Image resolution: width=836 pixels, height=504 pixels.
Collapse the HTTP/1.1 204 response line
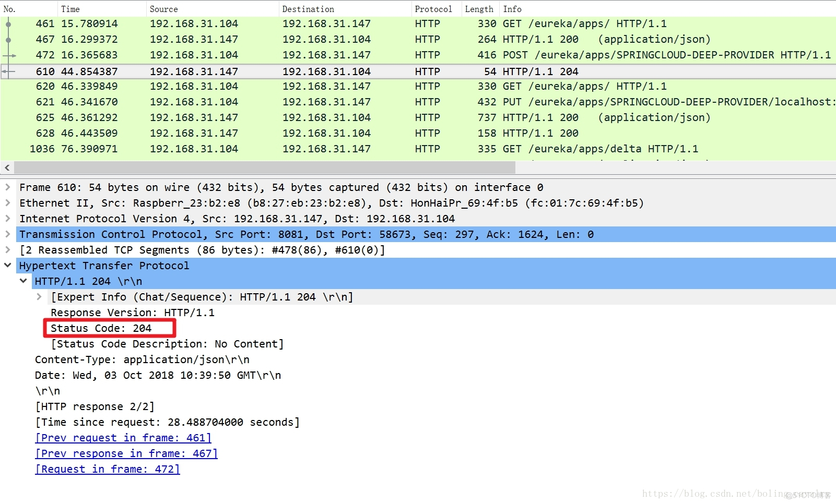pos(23,281)
